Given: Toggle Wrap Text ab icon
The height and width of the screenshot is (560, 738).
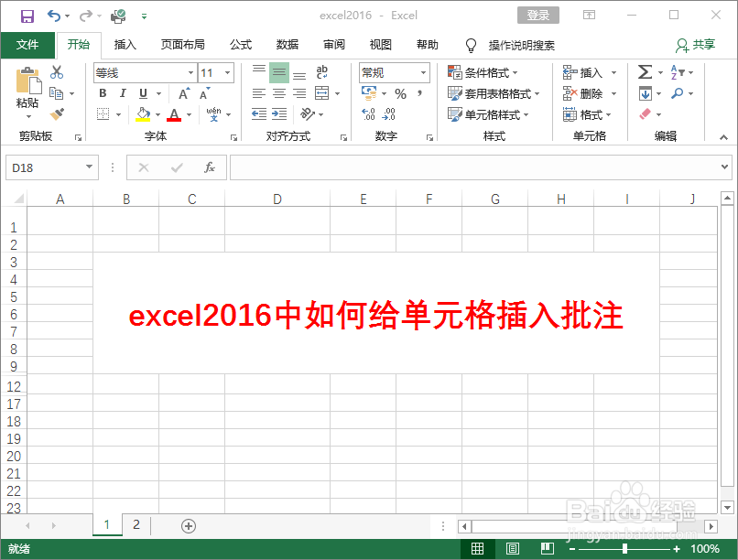Looking at the screenshot, I should pyautogui.click(x=322, y=72).
